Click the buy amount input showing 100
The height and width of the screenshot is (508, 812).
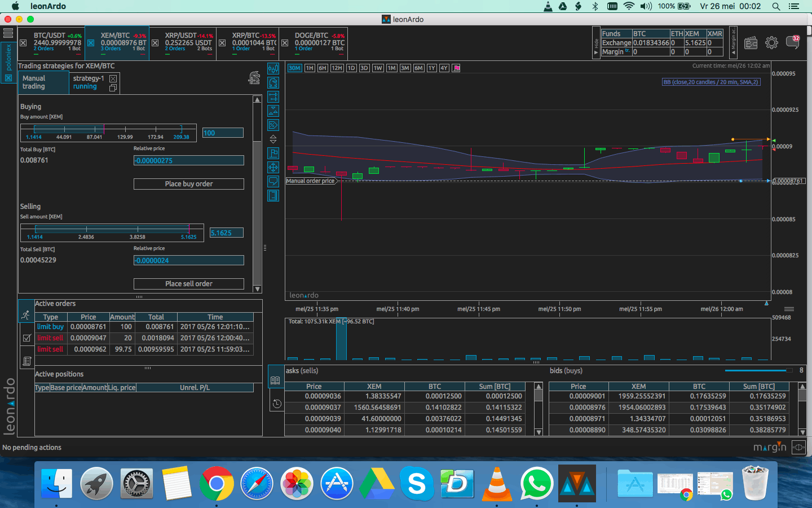pos(223,133)
